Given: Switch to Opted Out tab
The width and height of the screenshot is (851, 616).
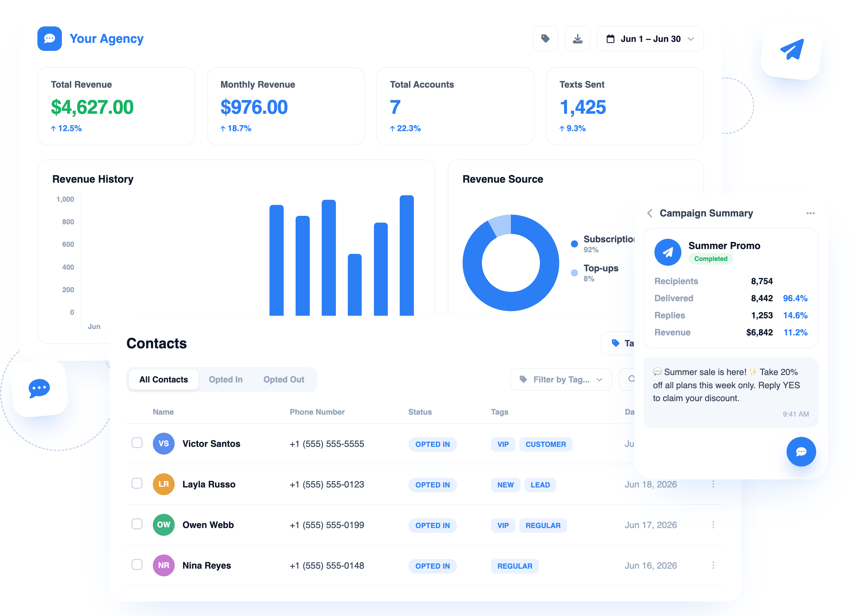Looking at the screenshot, I should 284,380.
